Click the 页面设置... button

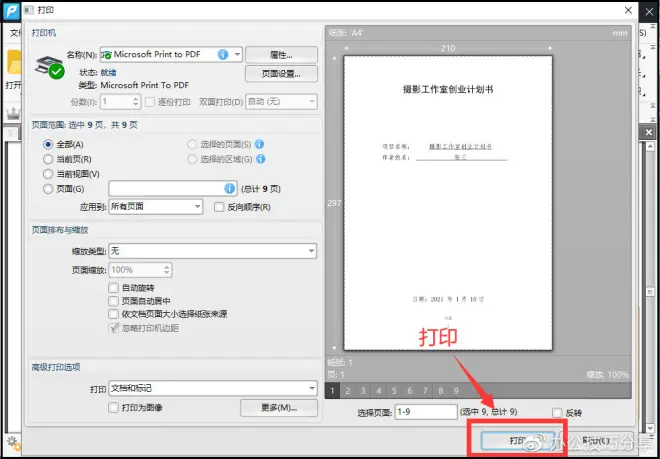coord(281,74)
